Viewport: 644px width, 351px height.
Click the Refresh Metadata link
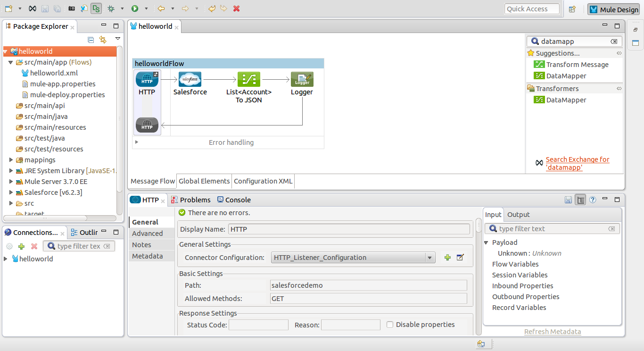click(553, 332)
